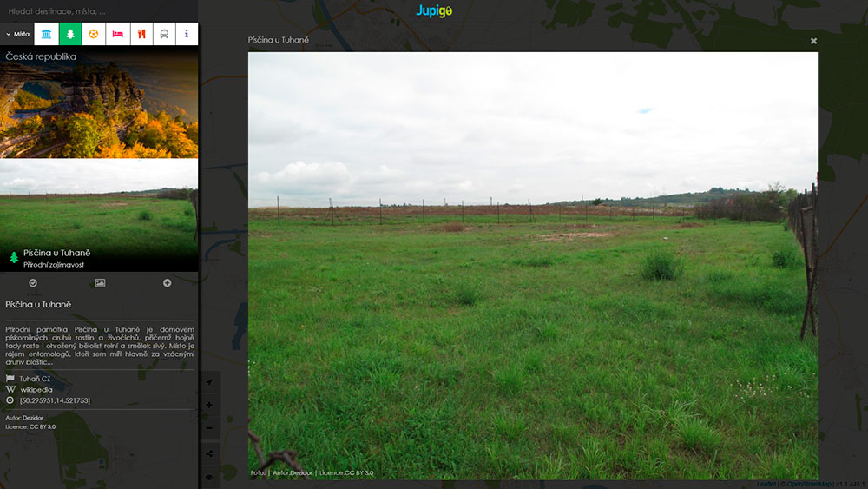Click the 'Licence: CC BY 3.0' text in sidebar
The image size is (868, 489).
click(x=30, y=426)
